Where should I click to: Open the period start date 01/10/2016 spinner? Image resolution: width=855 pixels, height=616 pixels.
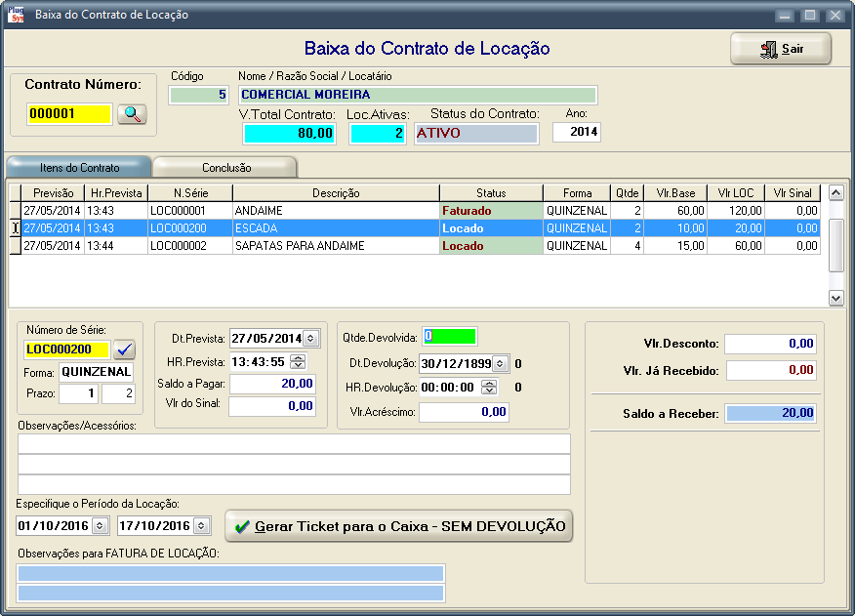click(x=100, y=526)
